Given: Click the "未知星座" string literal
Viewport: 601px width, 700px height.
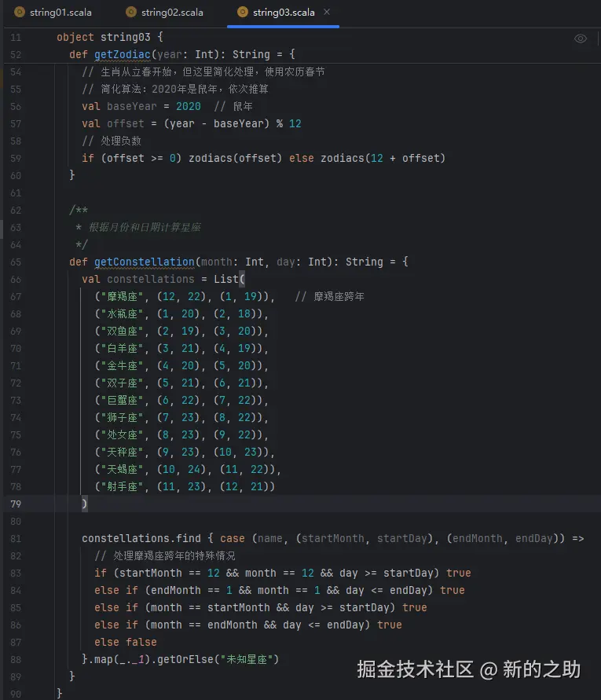Looking at the screenshot, I should pos(247,659).
